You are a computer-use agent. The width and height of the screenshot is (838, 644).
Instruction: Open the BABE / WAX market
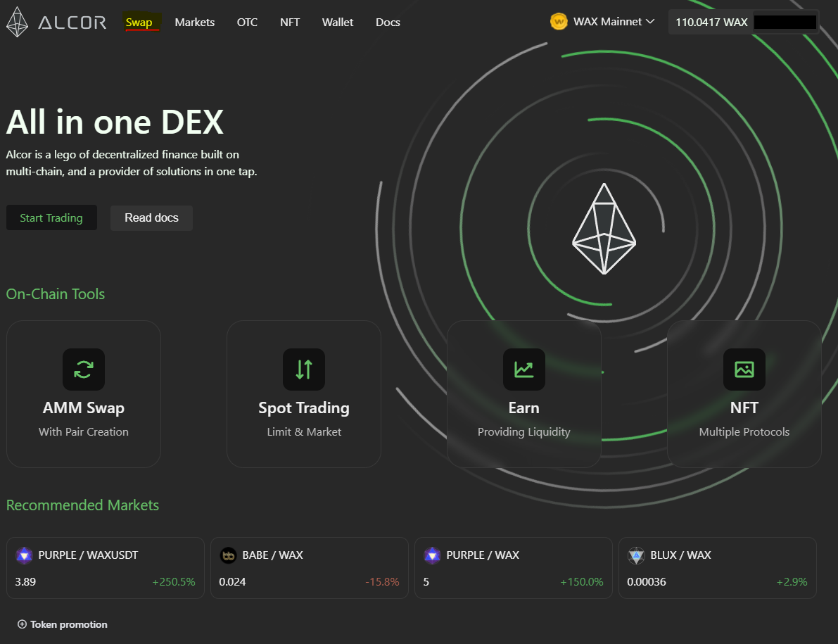coord(310,567)
